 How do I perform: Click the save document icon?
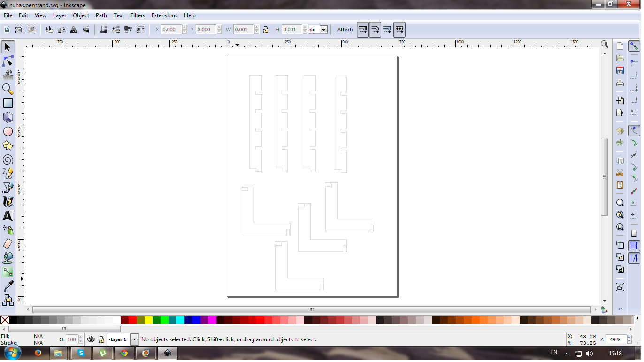click(x=620, y=70)
